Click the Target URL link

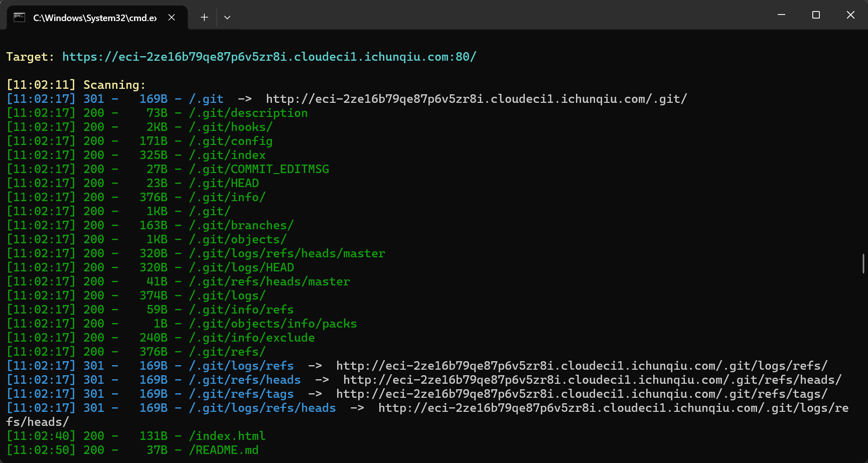pos(269,57)
